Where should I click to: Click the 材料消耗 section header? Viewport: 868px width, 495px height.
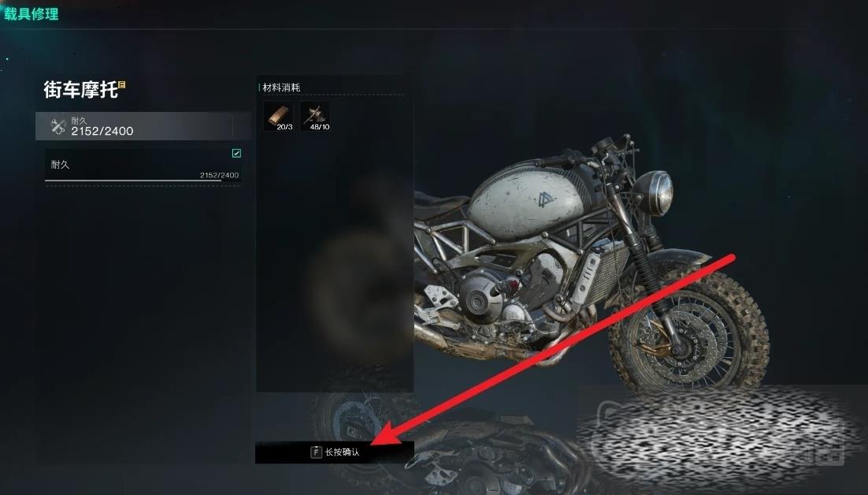281,87
